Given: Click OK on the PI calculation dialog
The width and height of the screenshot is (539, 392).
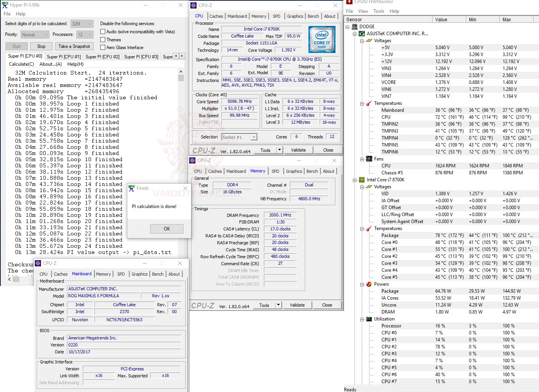Looking at the screenshot, I should 166,228.
